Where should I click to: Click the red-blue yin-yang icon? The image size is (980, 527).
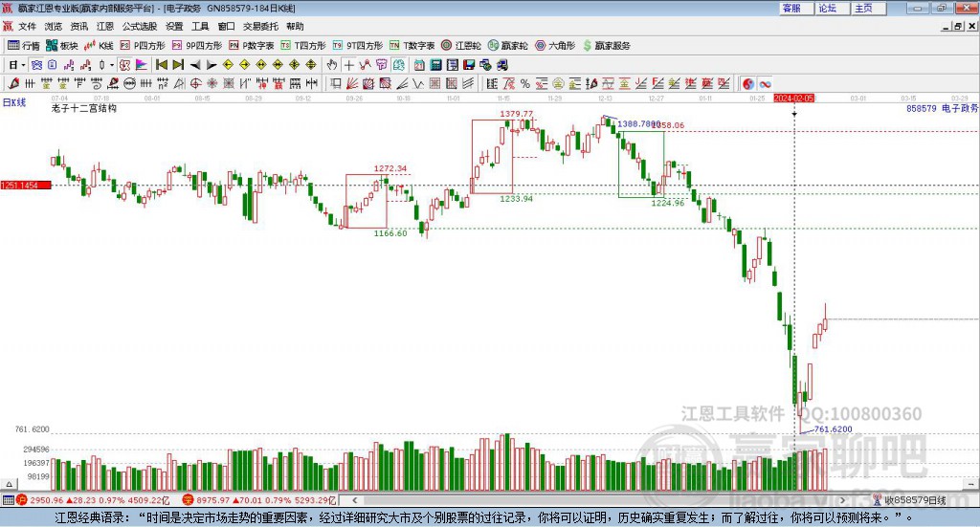[x=748, y=83]
